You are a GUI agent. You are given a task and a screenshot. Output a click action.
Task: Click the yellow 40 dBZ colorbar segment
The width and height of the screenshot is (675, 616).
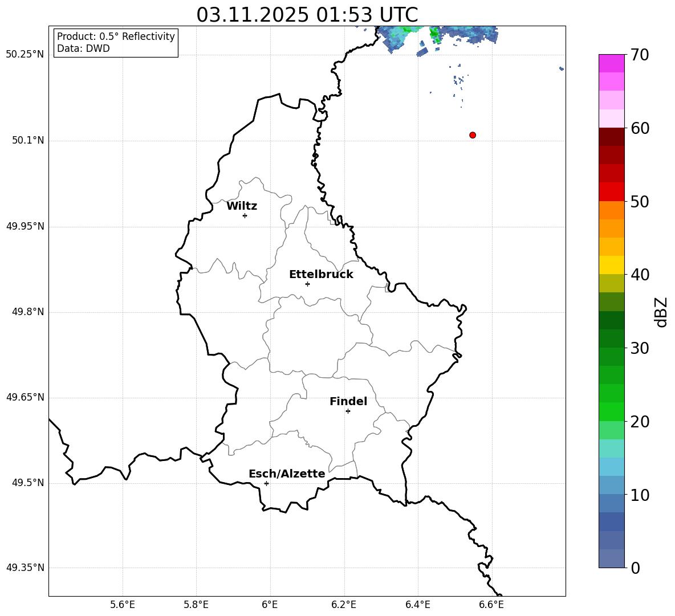point(611,265)
